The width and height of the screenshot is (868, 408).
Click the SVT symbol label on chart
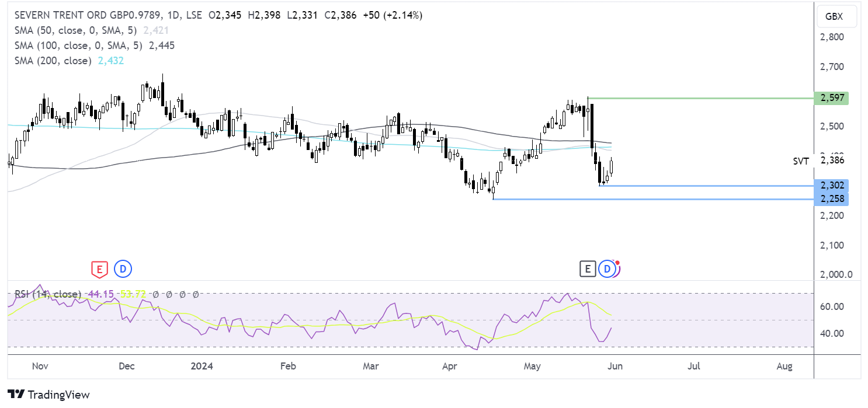801,161
